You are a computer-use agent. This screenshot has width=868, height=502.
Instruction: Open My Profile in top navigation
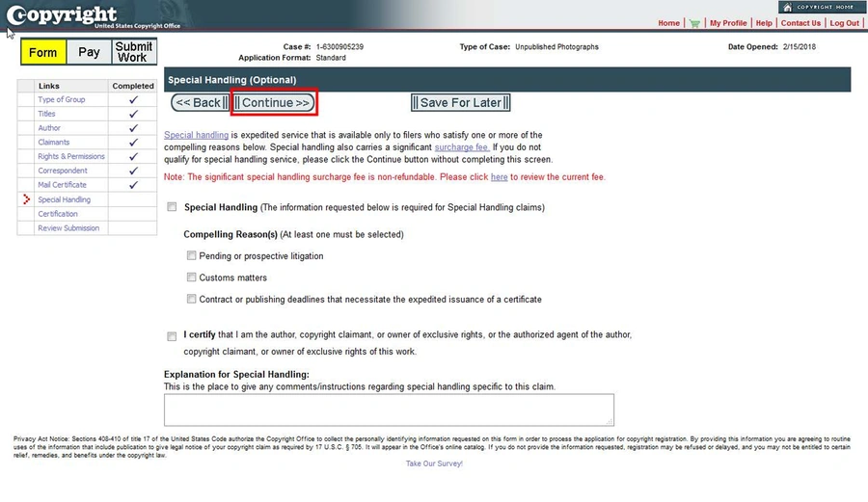pyautogui.click(x=728, y=23)
